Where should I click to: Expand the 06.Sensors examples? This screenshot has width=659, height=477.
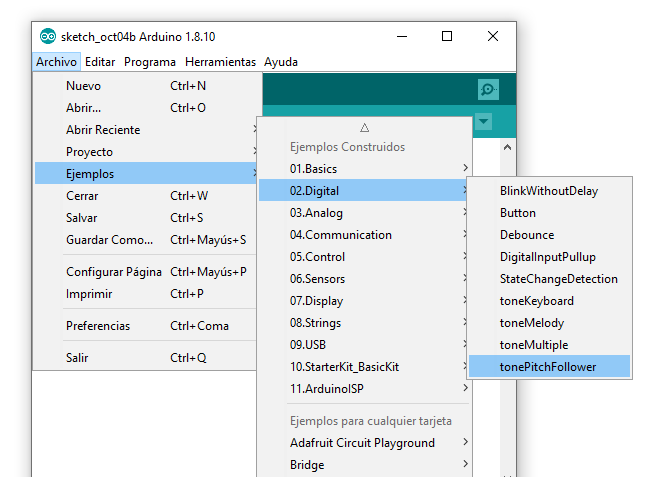pyautogui.click(x=364, y=279)
